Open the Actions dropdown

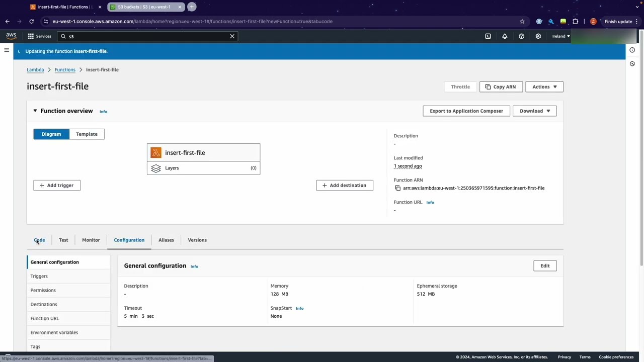(544, 87)
